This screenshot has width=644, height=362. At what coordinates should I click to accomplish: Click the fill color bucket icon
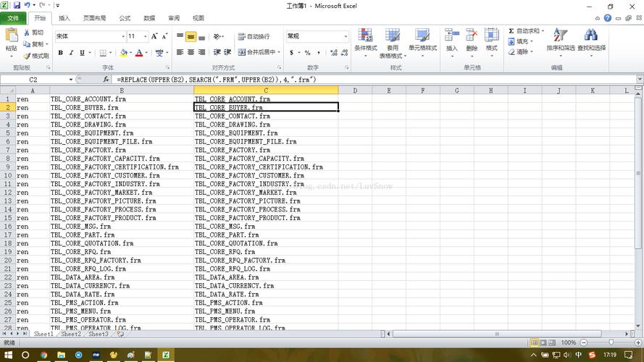click(x=123, y=53)
